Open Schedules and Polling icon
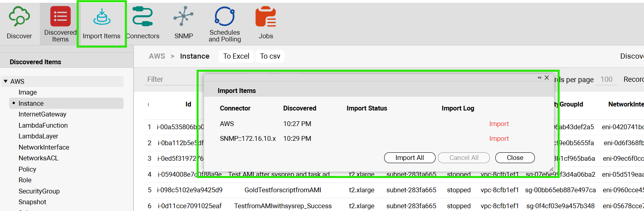644x211 pixels. click(x=225, y=17)
